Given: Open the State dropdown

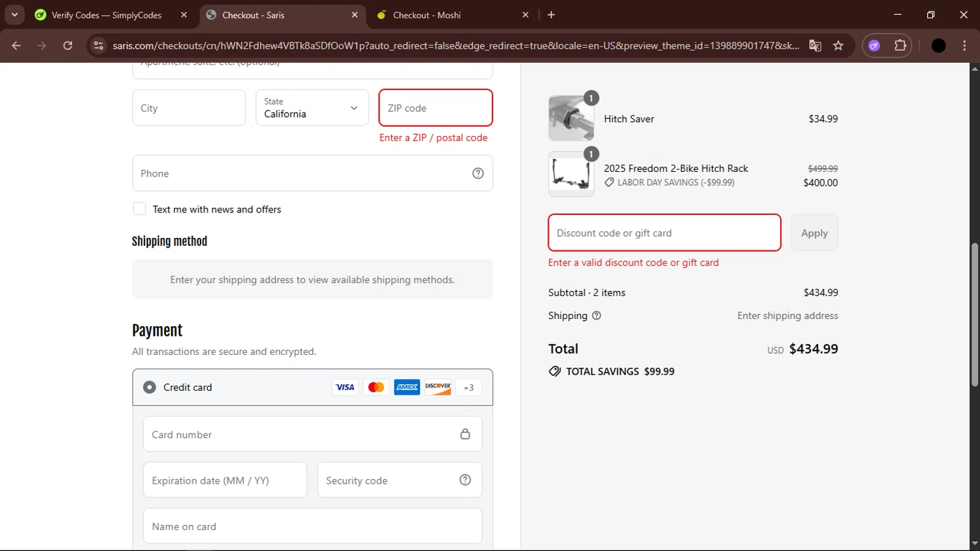Looking at the screenshot, I should tap(312, 108).
